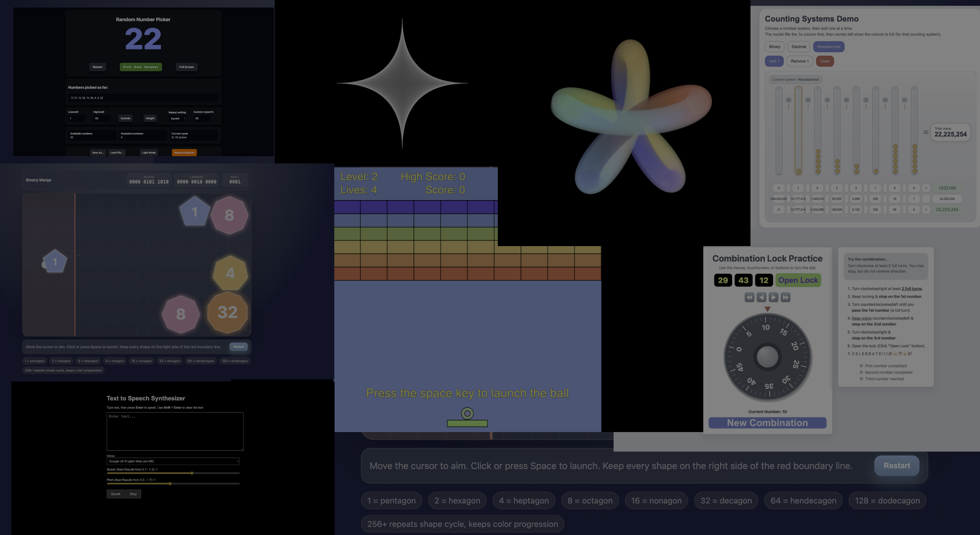980x535 pixels.
Task: Click the highlighted orange-outlined abacus column
Action: tap(798, 131)
